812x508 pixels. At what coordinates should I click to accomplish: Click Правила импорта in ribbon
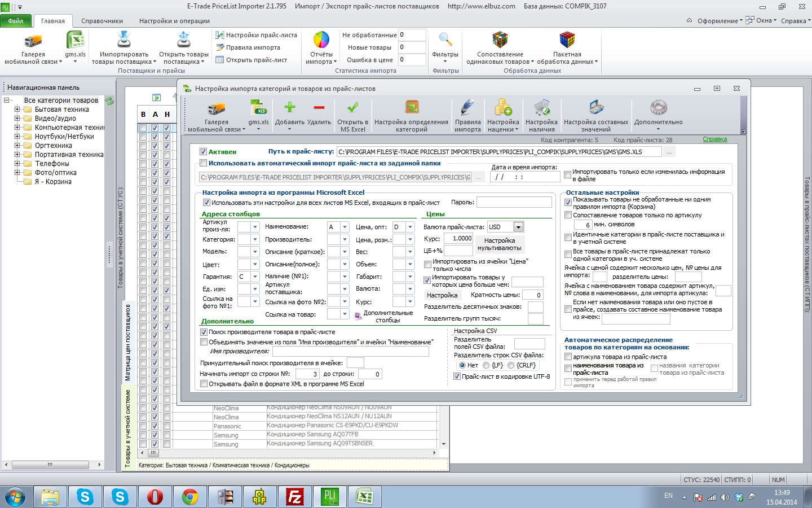tap(248, 47)
